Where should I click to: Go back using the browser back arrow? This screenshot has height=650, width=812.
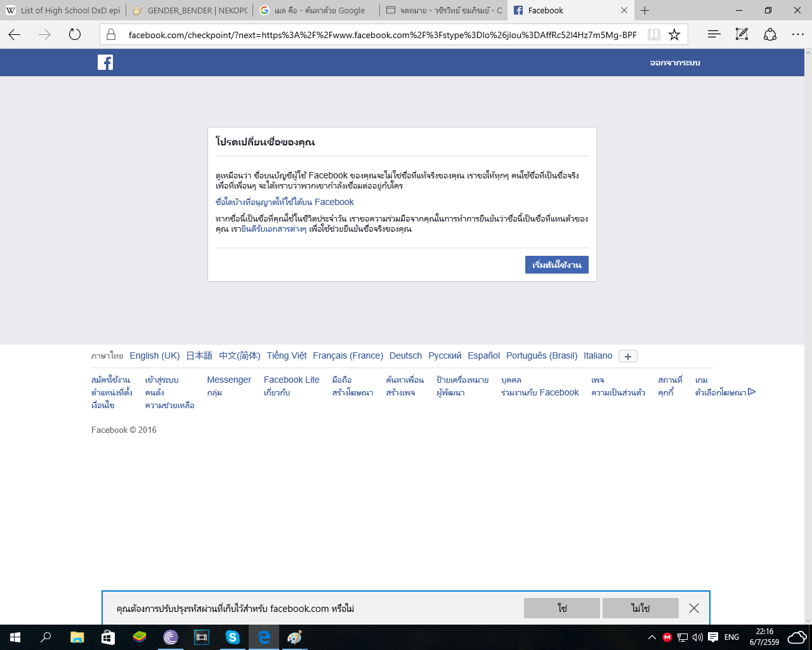click(x=15, y=35)
